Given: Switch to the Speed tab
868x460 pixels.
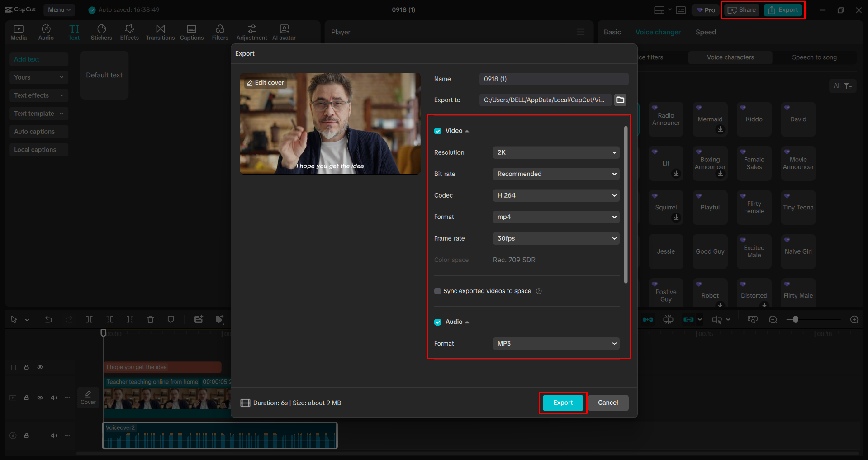Looking at the screenshot, I should 705,32.
